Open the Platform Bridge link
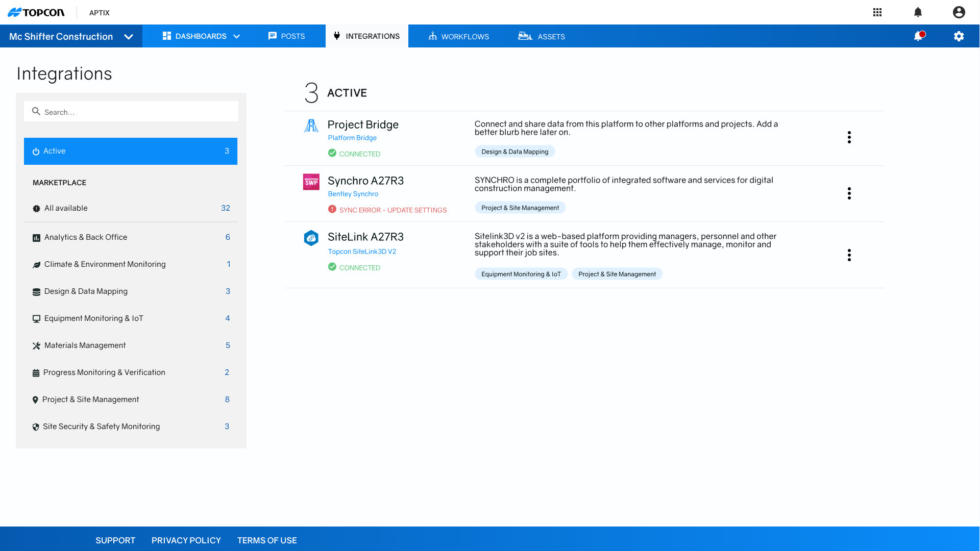Screen dimensions: 980x551 click(352, 138)
